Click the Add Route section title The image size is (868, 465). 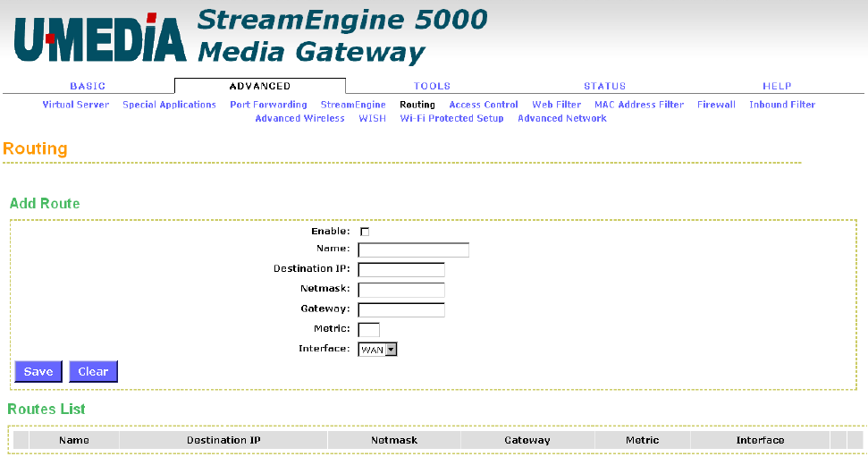45,203
